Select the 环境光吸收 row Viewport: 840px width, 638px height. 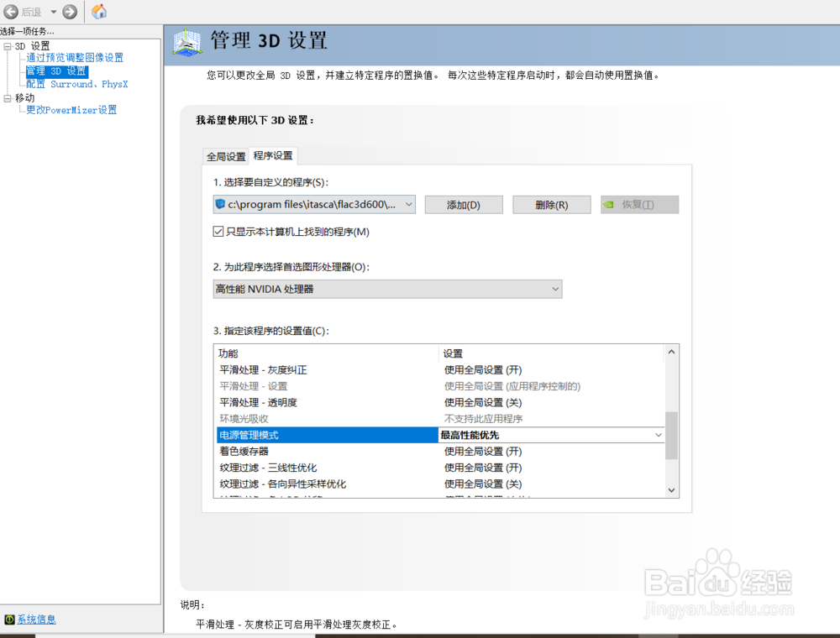coord(439,419)
